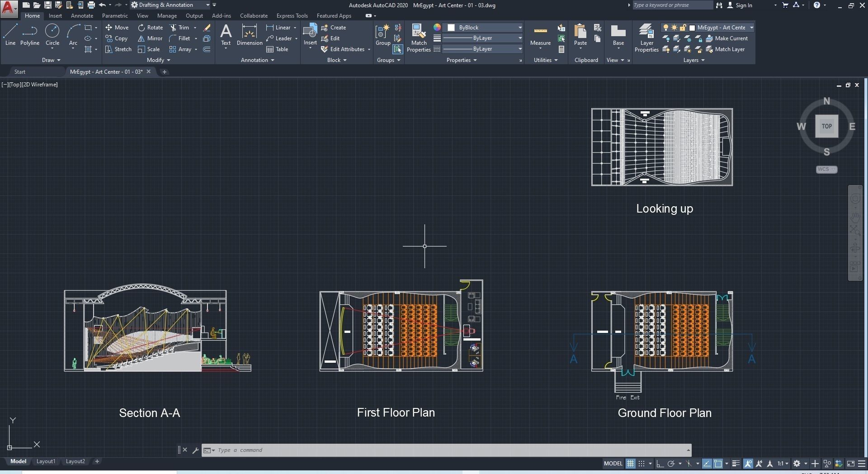The image size is (868, 474).
Task: Toggle the layer lightbulb on/off in layer dropdown
Action: (x=665, y=28)
